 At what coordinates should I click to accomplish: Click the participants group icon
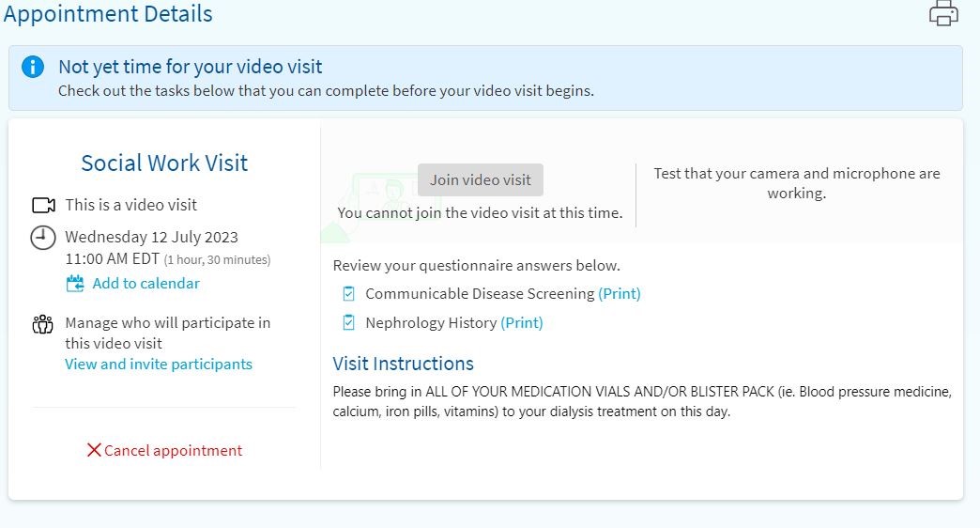(42, 324)
